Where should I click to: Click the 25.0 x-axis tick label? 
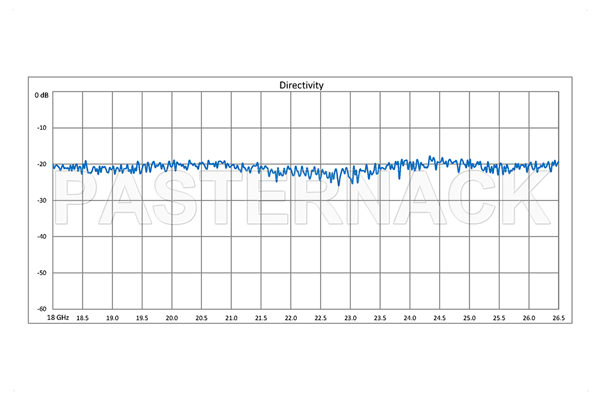click(x=469, y=317)
